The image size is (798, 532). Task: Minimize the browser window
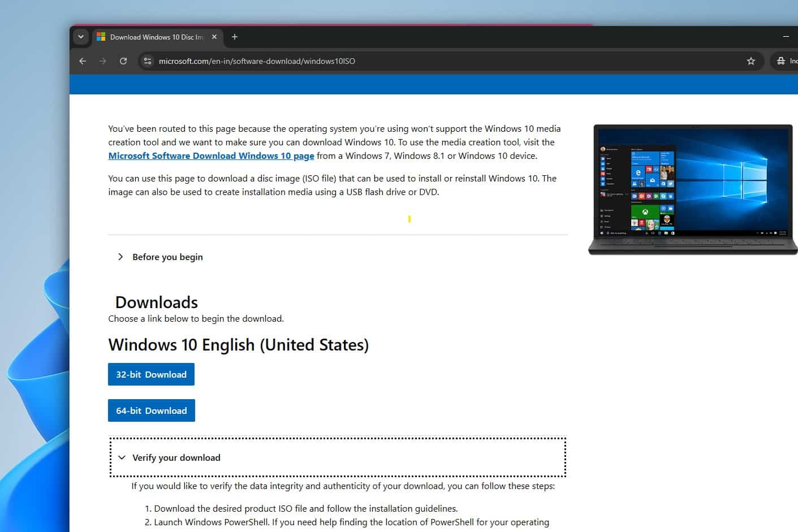point(786,37)
